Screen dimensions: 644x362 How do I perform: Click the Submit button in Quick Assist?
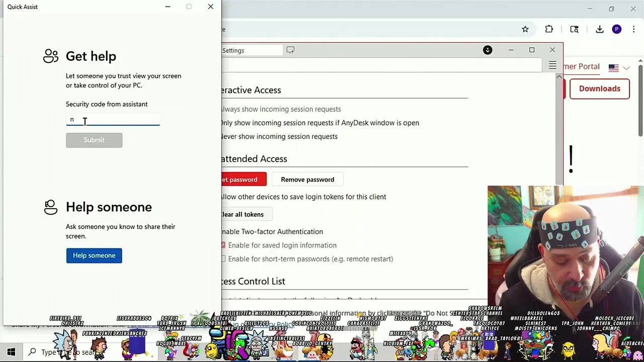coord(94,140)
